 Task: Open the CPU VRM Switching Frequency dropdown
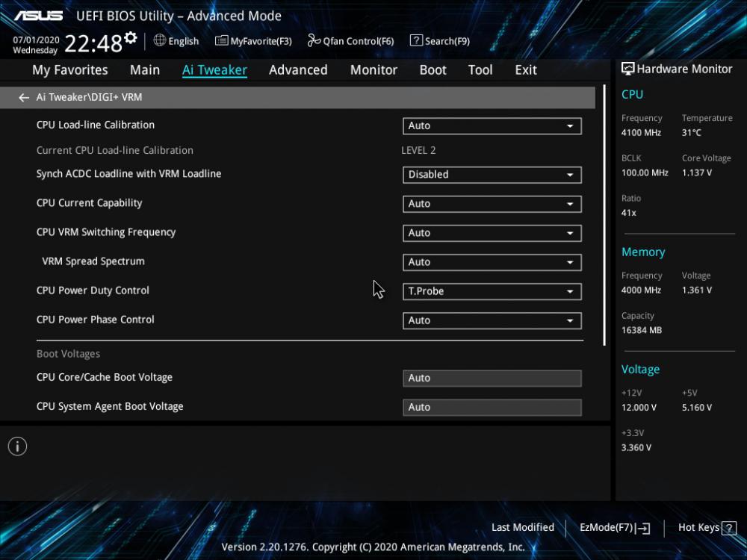pos(492,233)
